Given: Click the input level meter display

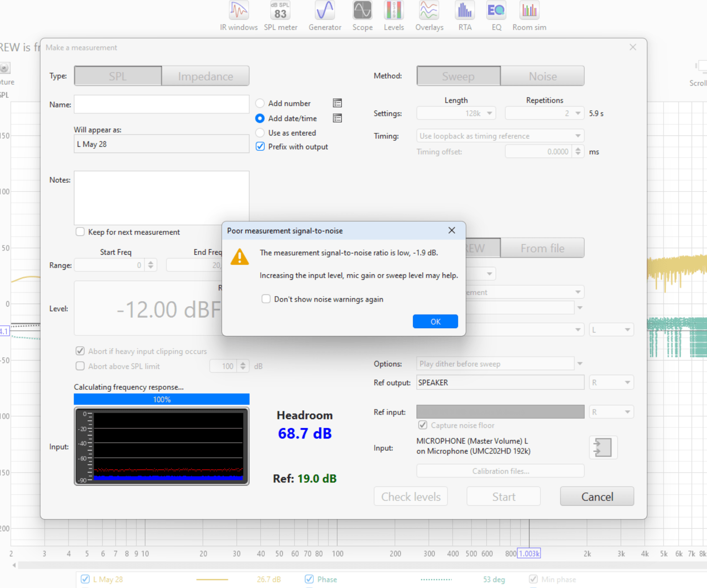Looking at the screenshot, I should point(161,446).
